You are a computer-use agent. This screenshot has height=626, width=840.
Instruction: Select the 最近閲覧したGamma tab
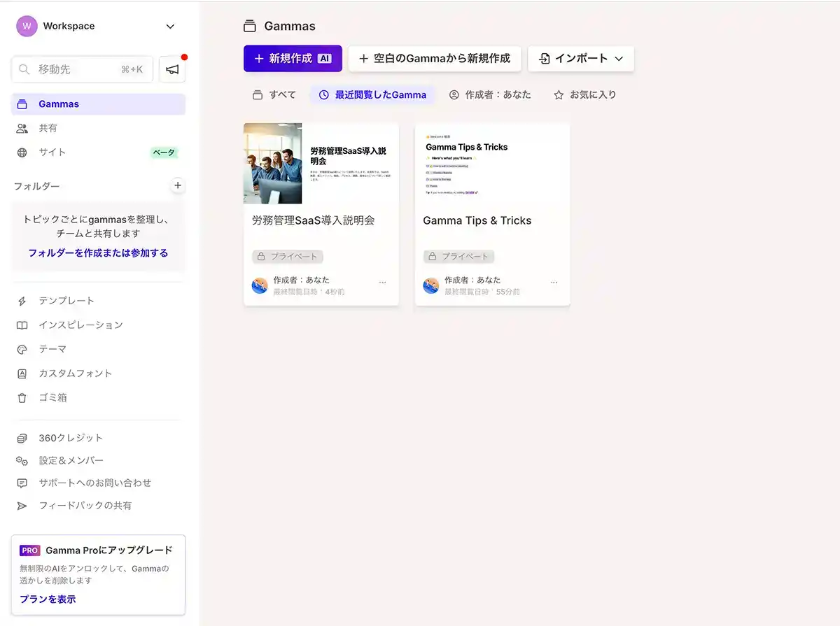(x=372, y=94)
